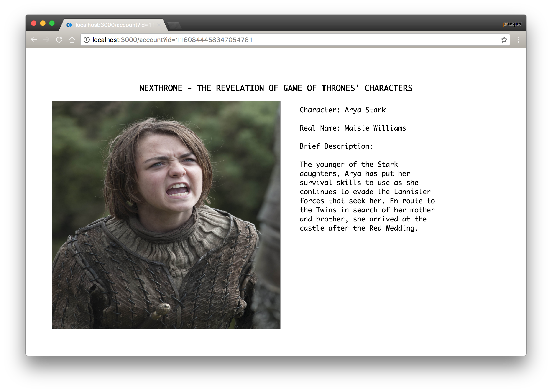Click the site information icon in the address bar
This screenshot has height=392, width=552.
point(86,40)
